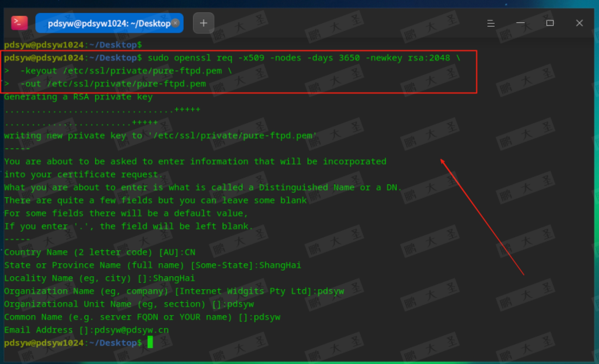Click the terminal application icon

coord(19,23)
